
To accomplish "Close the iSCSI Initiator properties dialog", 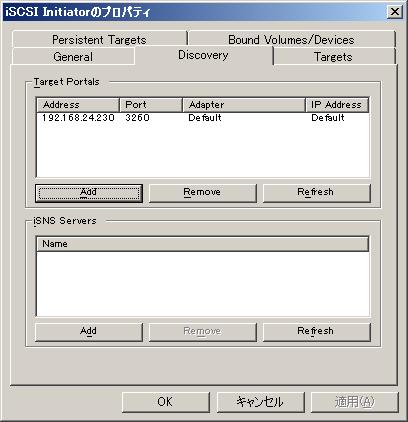I will 395,12.
